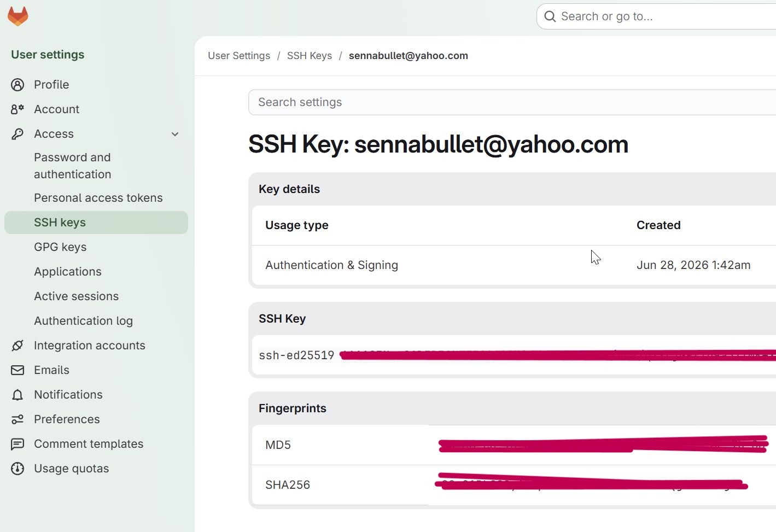Click the Access key icon
Viewport: 776px width, 532px height.
tap(17, 134)
